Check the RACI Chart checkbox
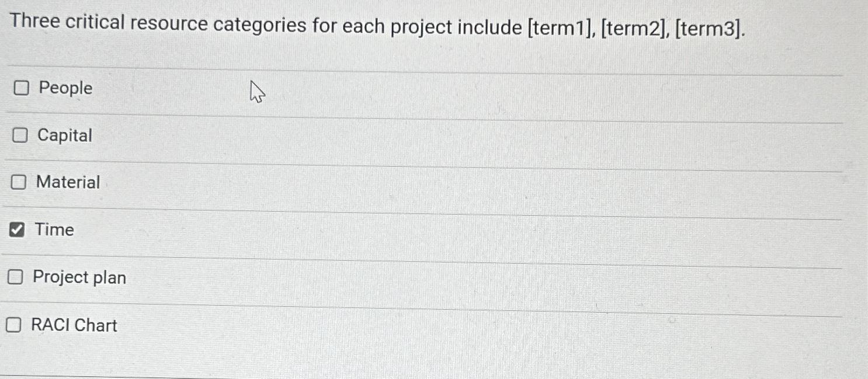The height and width of the screenshot is (379, 868). [x=13, y=325]
